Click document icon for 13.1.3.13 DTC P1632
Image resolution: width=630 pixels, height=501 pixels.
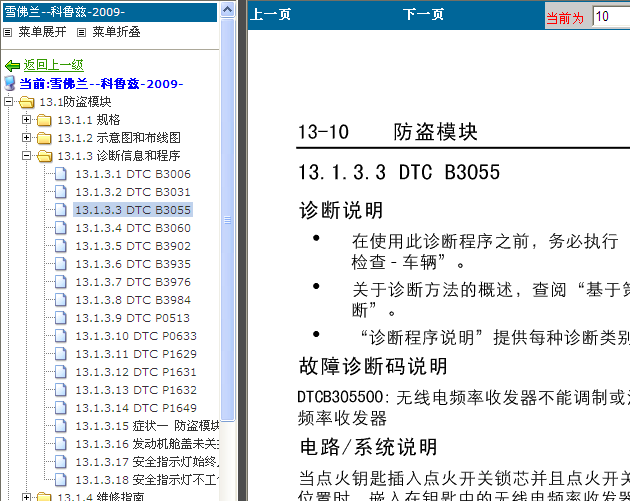61,390
